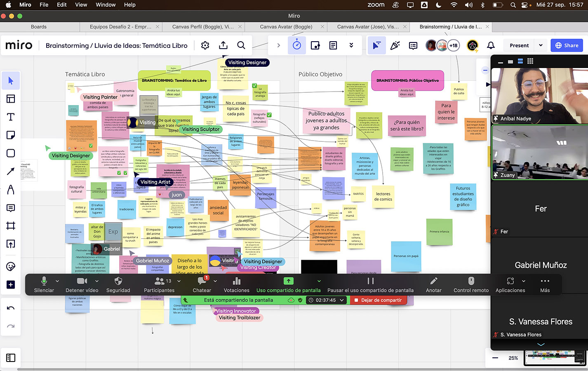Pause screen sharing in Zoom toolbar

click(370, 284)
